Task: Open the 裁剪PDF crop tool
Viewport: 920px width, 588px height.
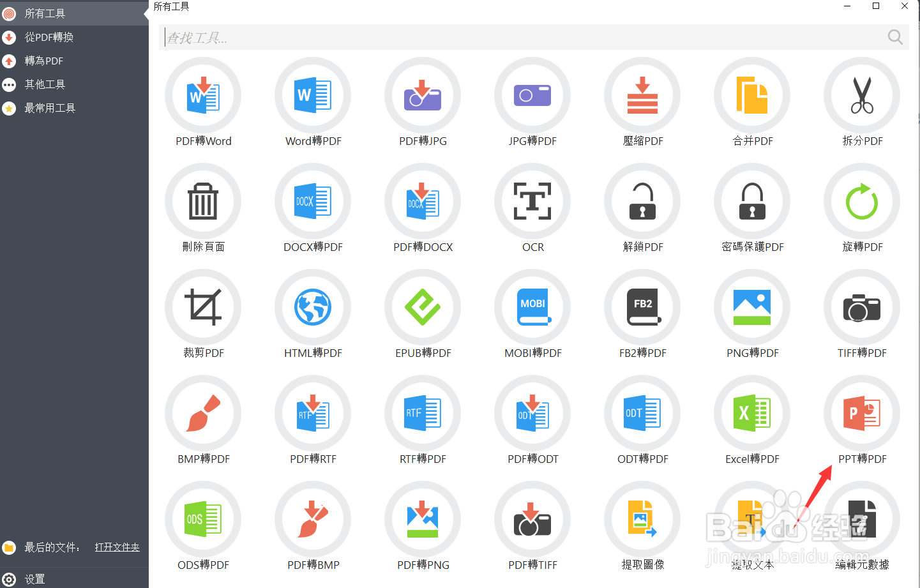Action: 203,308
